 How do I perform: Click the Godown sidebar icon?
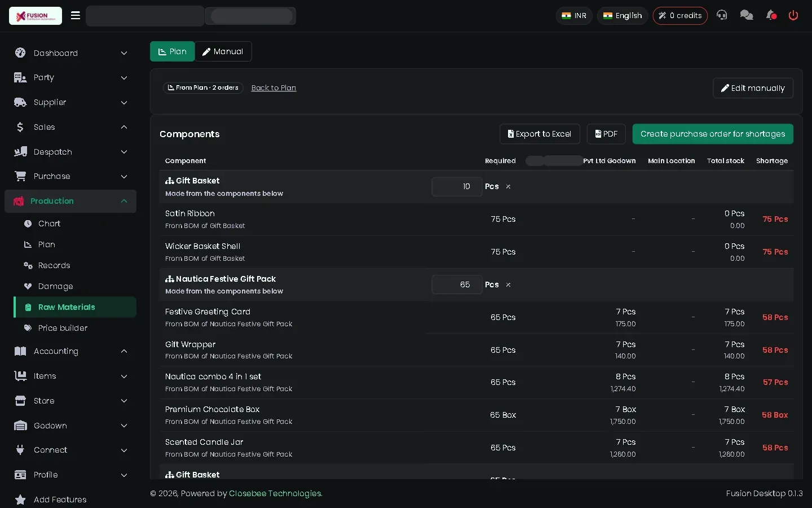coord(20,426)
